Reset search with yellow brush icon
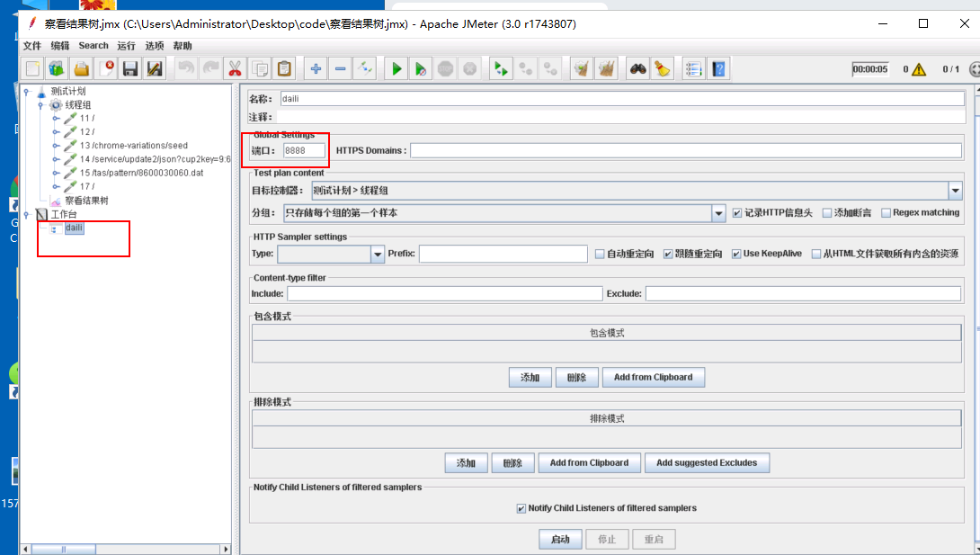This screenshot has width=980, height=555. [x=662, y=68]
